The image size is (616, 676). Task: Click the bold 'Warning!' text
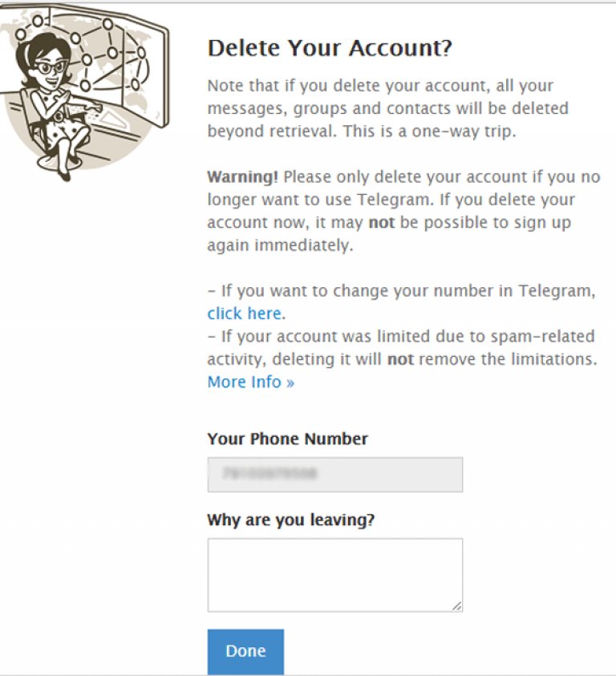243,176
